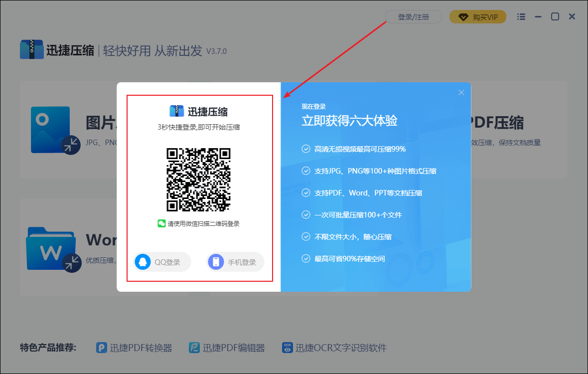588x374 pixels.
Task: Click the phone login icon
Action: 216,262
